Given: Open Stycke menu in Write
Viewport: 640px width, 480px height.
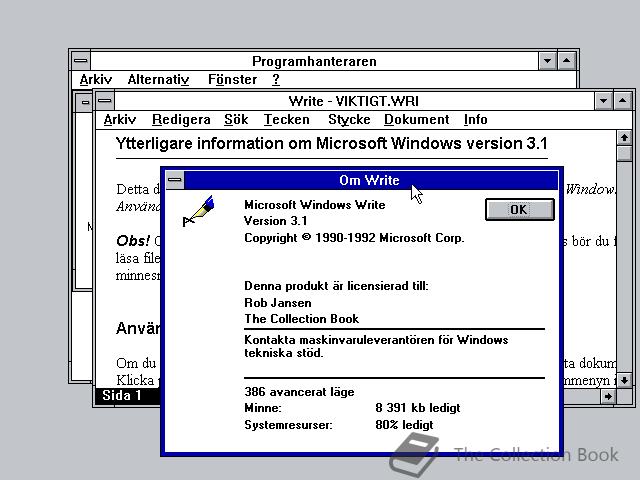Looking at the screenshot, I should (349, 120).
